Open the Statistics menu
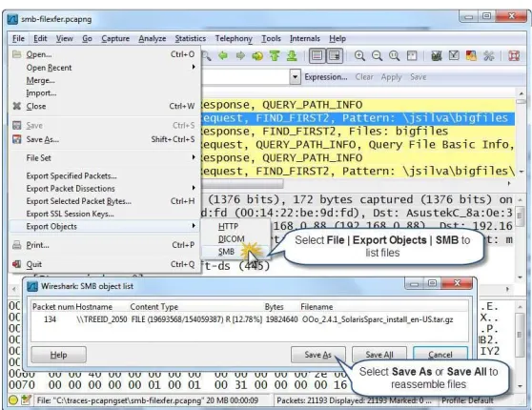Screen dimensions: 532x410 click(x=191, y=39)
